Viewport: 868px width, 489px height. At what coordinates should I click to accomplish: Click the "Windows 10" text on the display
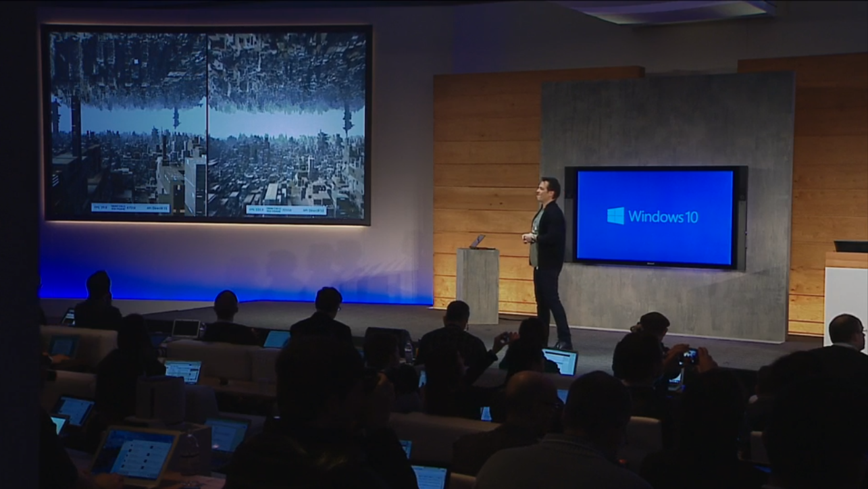pos(663,217)
